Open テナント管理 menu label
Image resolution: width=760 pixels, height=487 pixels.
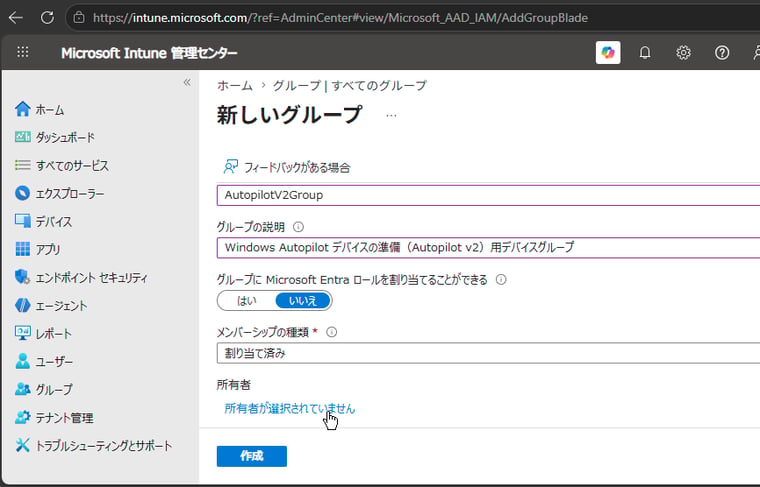64,418
